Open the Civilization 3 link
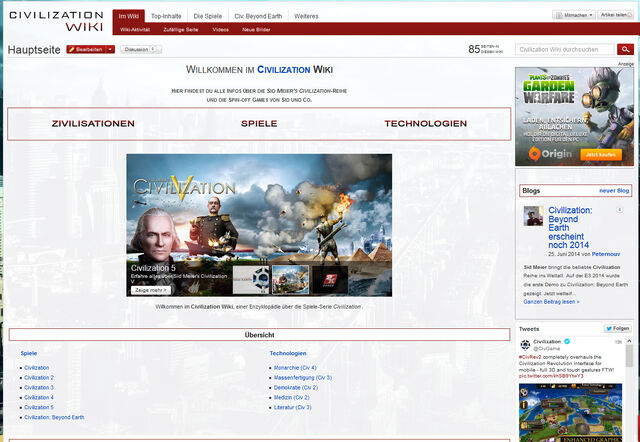This screenshot has width=640, height=442. (x=39, y=387)
